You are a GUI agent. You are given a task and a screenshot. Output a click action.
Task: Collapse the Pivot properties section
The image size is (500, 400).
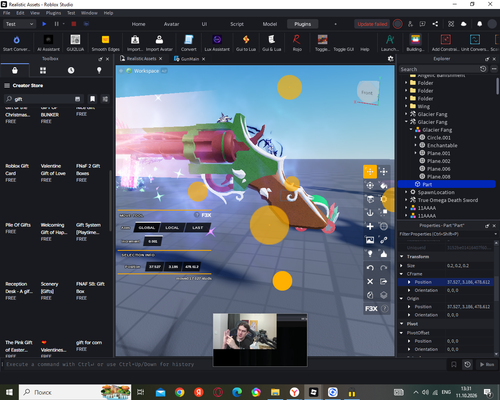coord(402,324)
